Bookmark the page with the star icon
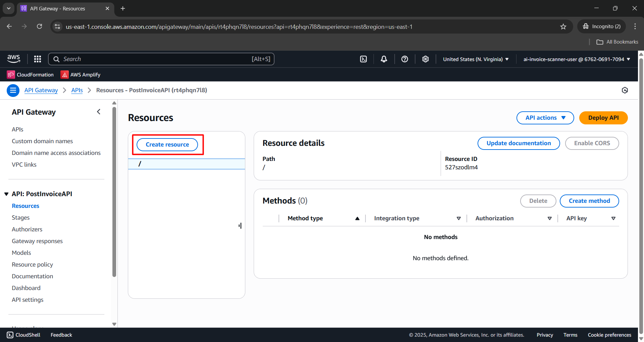The width and height of the screenshot is (644, 342). [563, 26]
